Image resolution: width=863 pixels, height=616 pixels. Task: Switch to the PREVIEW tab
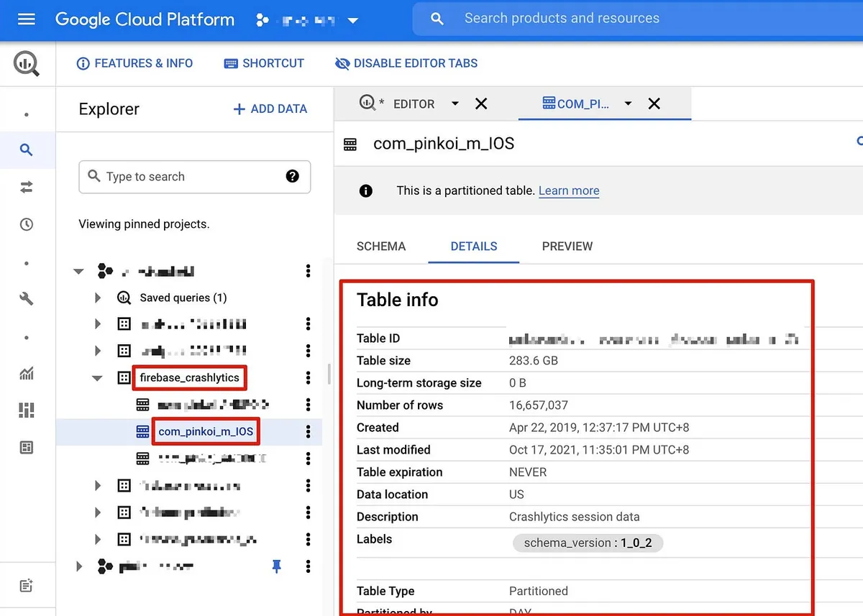(567, 246)
